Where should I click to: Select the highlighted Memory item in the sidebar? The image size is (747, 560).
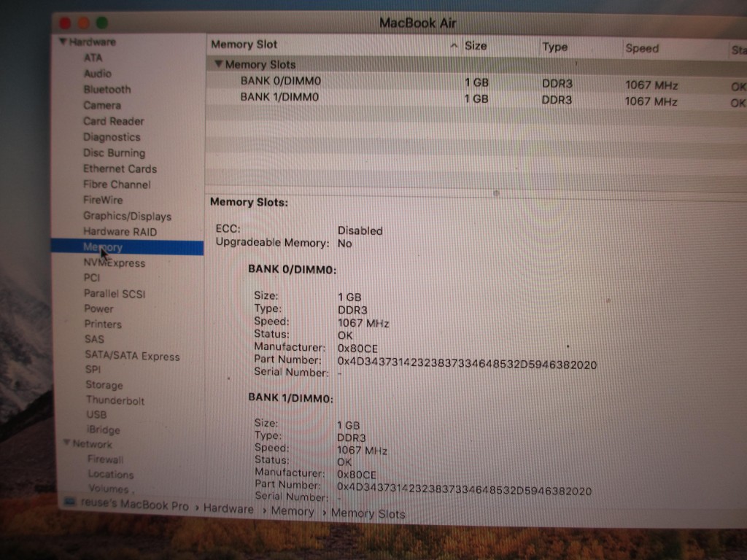[127, 247]
